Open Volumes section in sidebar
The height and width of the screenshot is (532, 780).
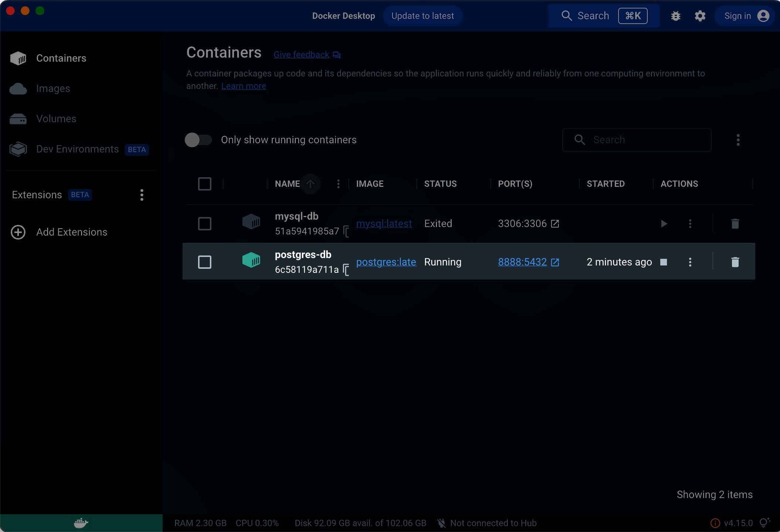click(56, 119)
